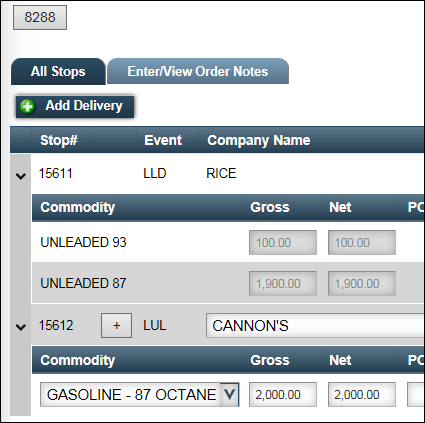Click the CANNON'S company name field

coord(315,325)
